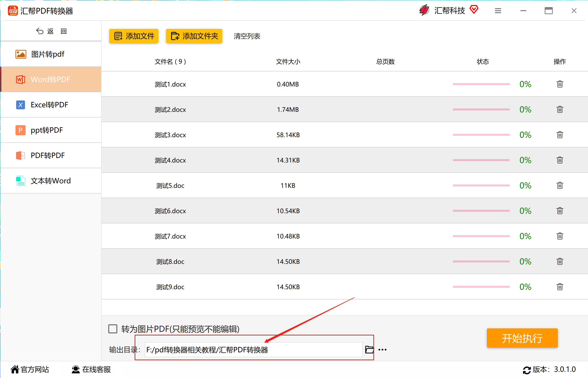The image size is (588, 378).
Task: Delete 测试9.doc with its trash icon
Action: click(560, 287)
